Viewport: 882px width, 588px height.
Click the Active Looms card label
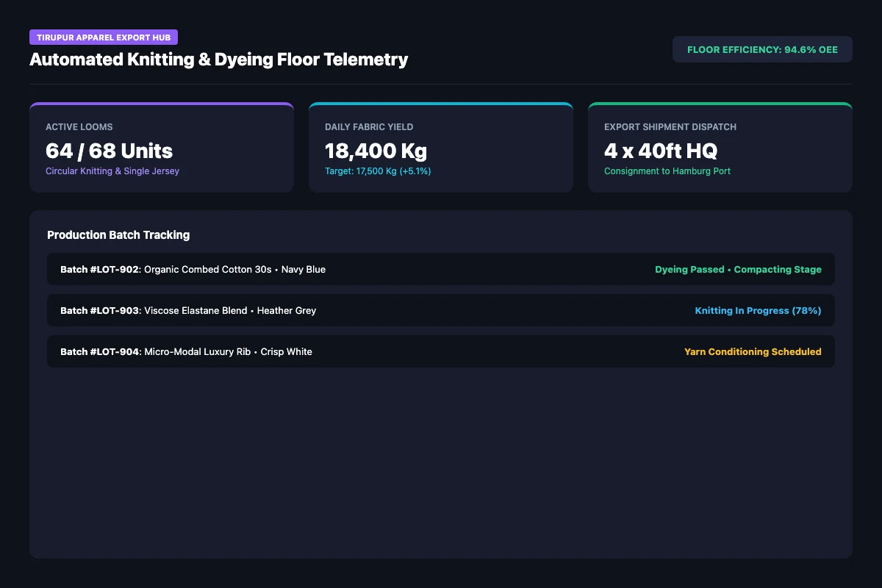[79, 127]
